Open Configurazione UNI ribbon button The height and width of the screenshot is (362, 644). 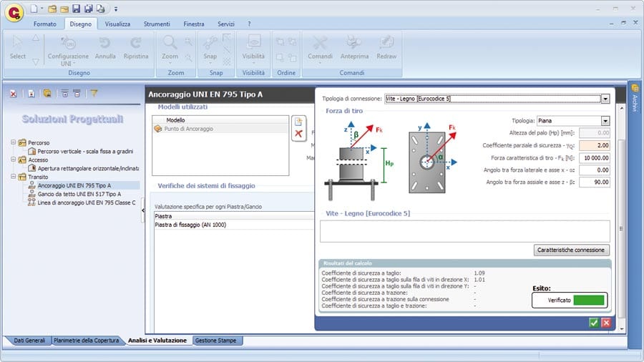(68, 51)
